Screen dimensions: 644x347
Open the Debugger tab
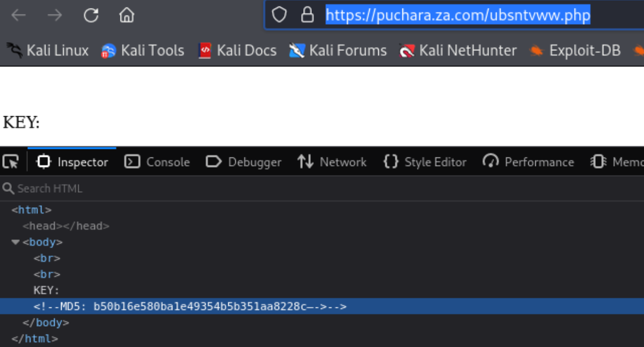click(244, 162)
